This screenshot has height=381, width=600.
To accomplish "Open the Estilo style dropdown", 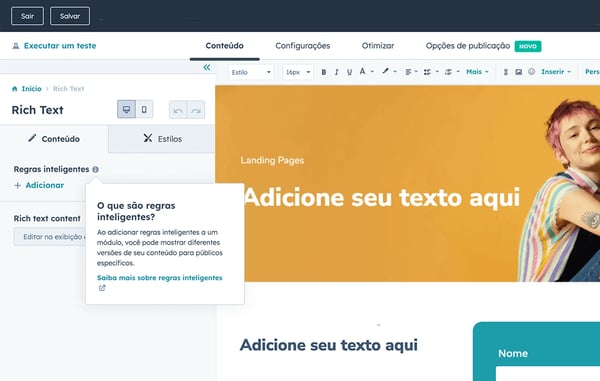I will pos(251,72).
